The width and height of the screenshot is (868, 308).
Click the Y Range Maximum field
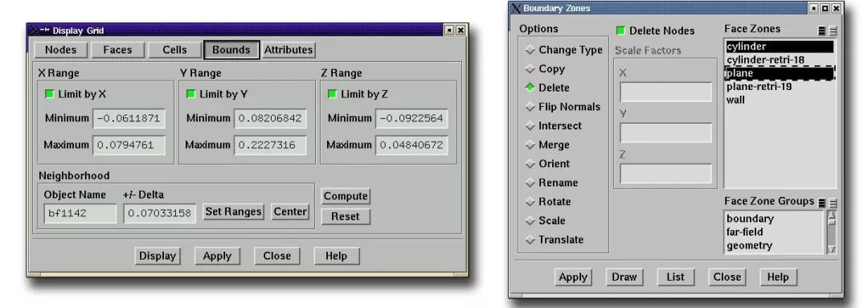[x=269, y=145]
